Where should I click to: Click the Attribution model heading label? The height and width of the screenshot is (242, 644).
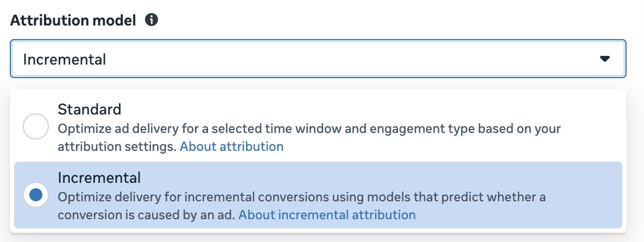tap(73, 21)
